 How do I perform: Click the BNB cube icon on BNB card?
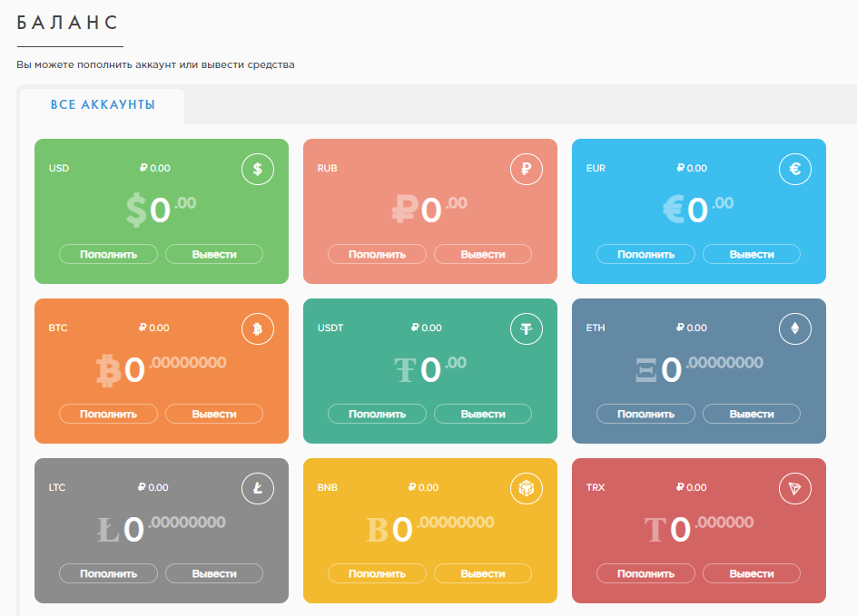click(x=527, y=488)
